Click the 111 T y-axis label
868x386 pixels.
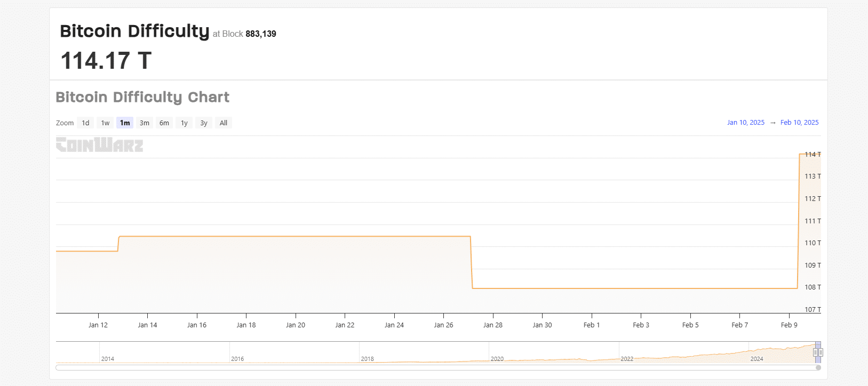[813, 221]
